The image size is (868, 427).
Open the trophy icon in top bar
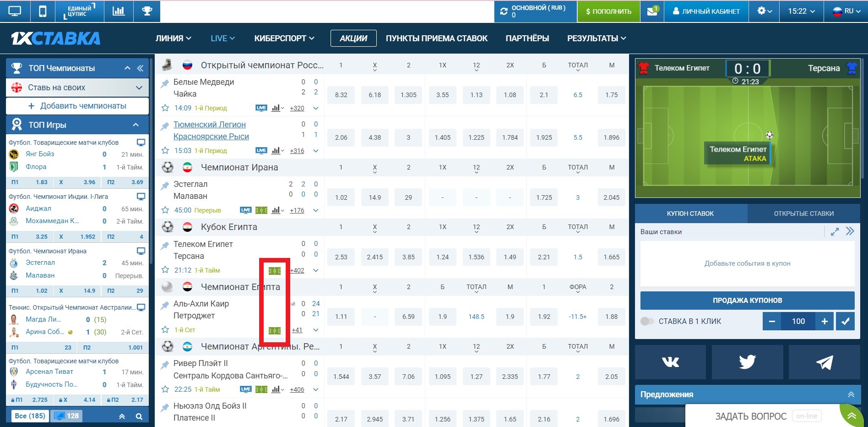pyautogui.click(x=147, y=11)
